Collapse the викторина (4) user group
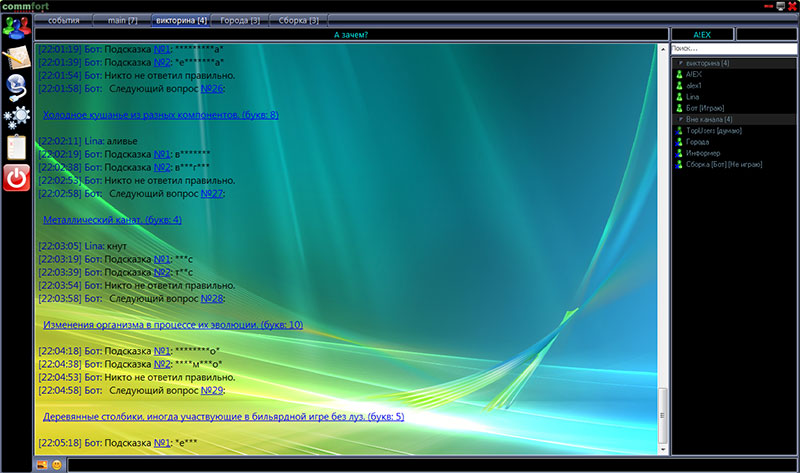The image size is (800, 473). click(x=677, y=63)
